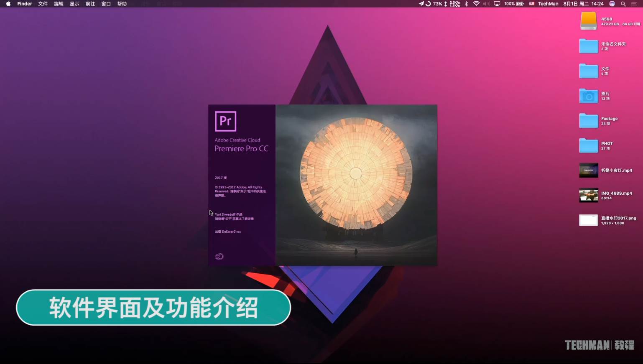The height and width of the screenshot is (364, 643).
Task: Click the Adobe Creative Cloud text
Action: 237,140
